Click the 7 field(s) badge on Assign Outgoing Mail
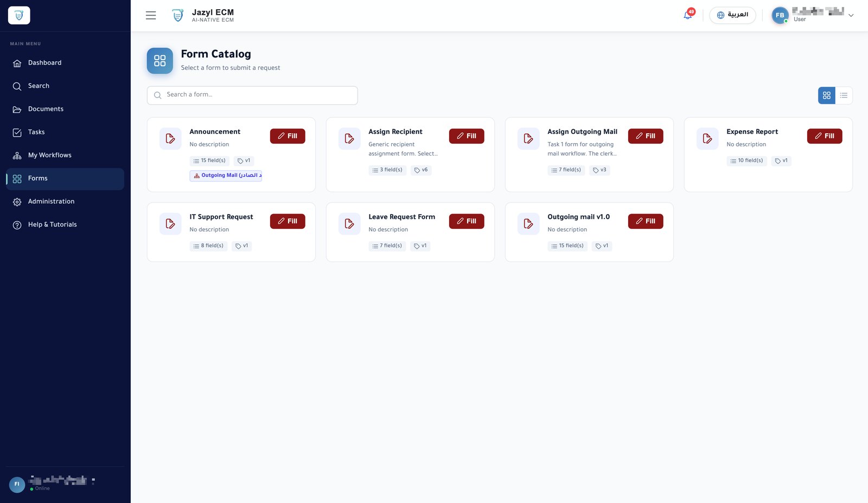The height and width of the screenshot is (503, 868). (x=566, y=170)
